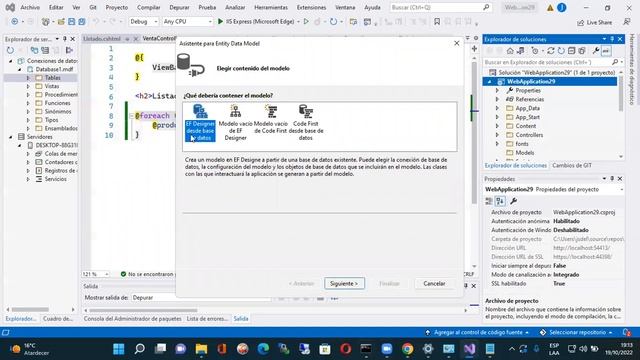Screen dimensions: 640x360
Task: Collapse the Database1.mdf node
Action: 19,69
